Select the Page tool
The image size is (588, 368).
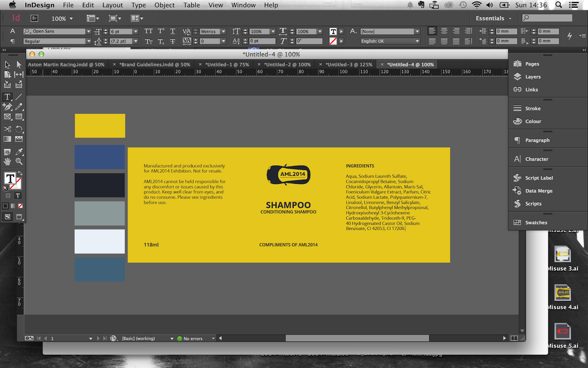click(x=7, y=74)
